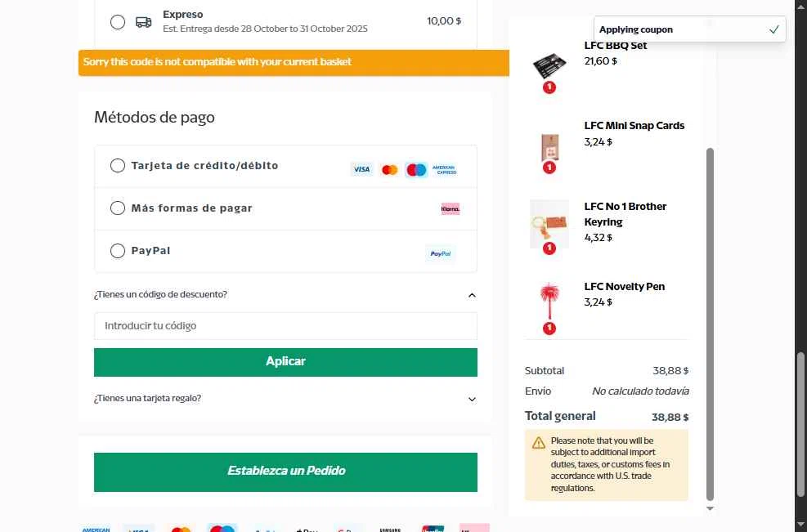Image resolution: width=807 pixels, height=532 pixels.
Task: Click the American Express logo
Action: click(445, 170)
